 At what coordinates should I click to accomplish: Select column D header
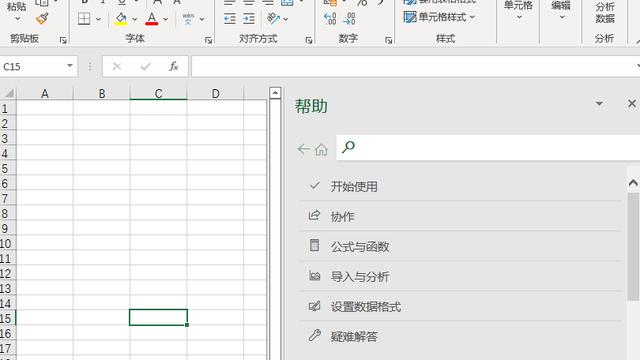click(x=215, y=93)
